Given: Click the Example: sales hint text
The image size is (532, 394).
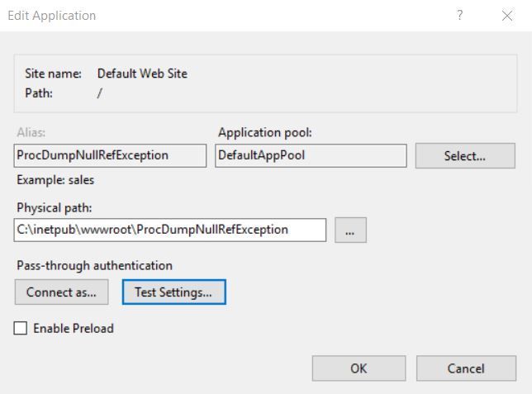Looking at the screenshot, I should 55,180.
